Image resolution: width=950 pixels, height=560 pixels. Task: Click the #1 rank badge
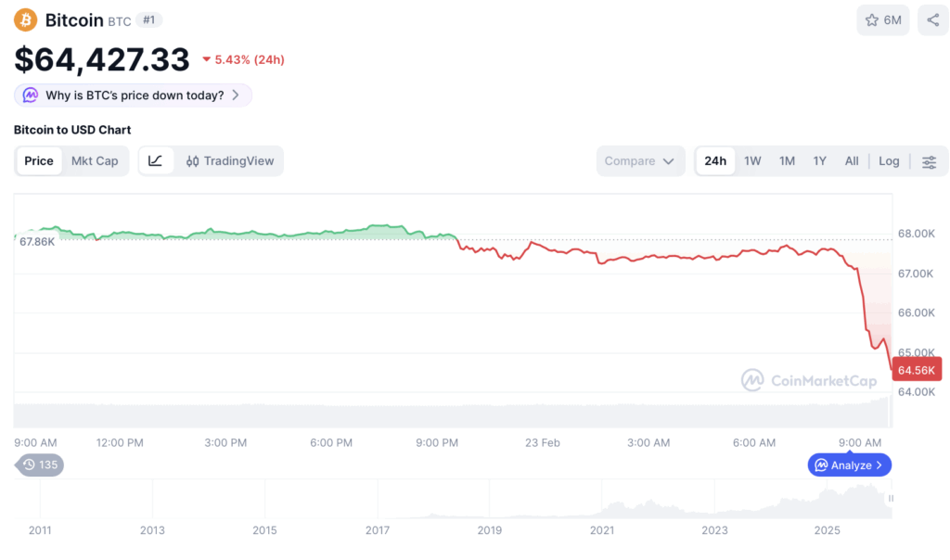pos(149,20)
